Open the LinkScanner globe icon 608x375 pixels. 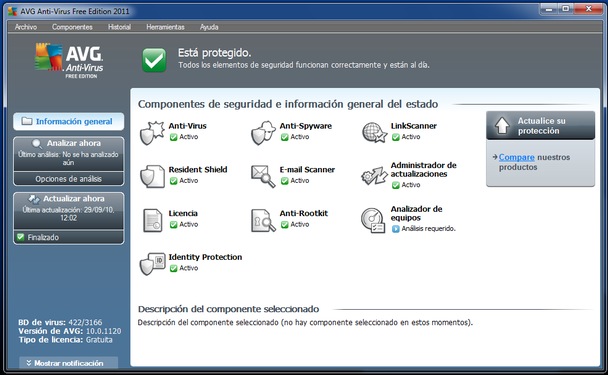point(374,133)
